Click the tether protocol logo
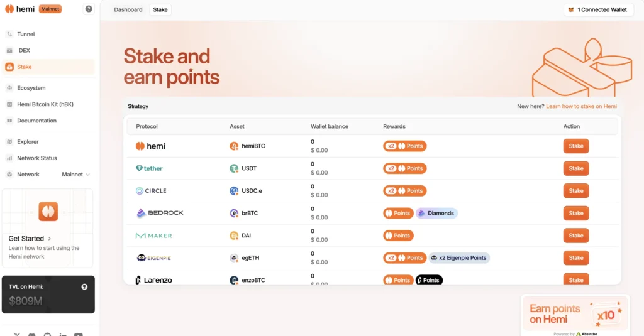The width and height of the screenshot is (644, 336). click(x=149, y=168)
